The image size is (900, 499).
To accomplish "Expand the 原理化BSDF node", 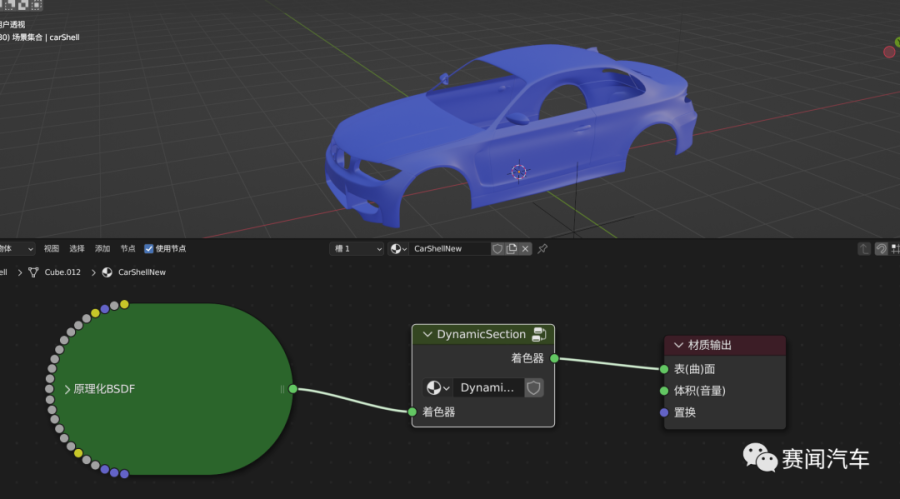I will [68, 389].
